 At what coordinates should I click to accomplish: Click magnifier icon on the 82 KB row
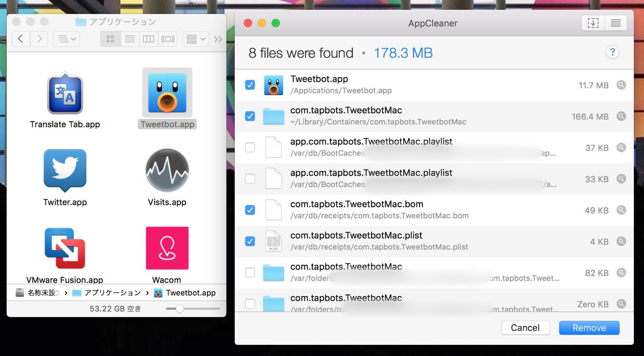pos(621,273)
